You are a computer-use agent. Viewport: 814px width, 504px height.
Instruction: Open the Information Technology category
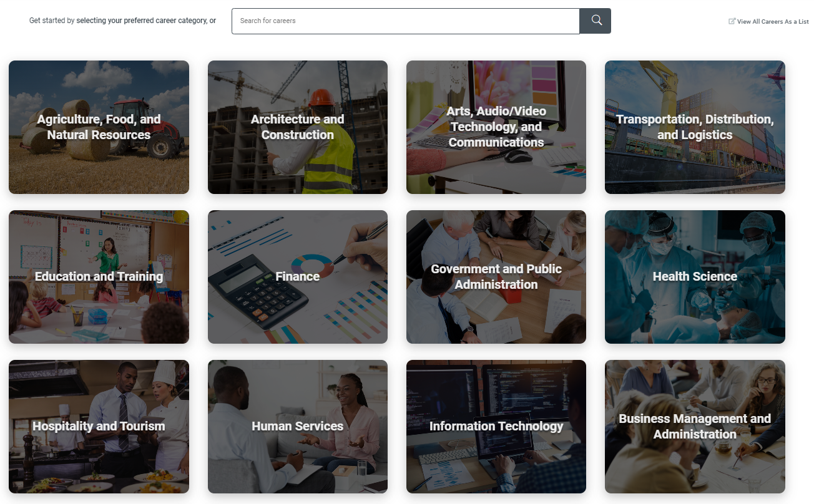496,427
